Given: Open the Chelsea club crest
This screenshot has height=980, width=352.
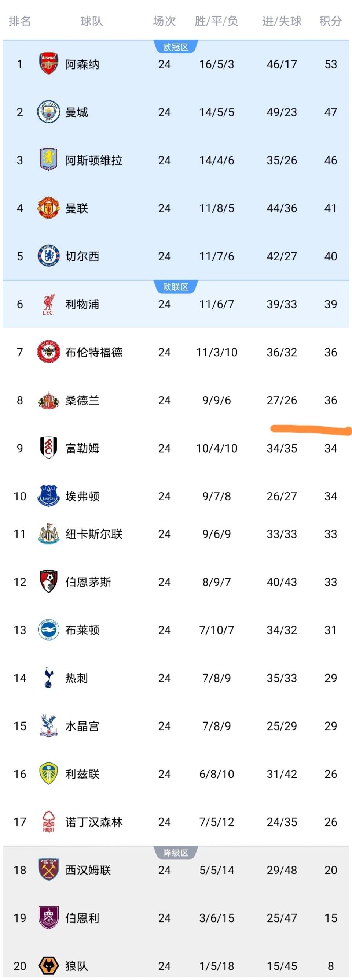Looking at the screenshot, I should (48, 256).
